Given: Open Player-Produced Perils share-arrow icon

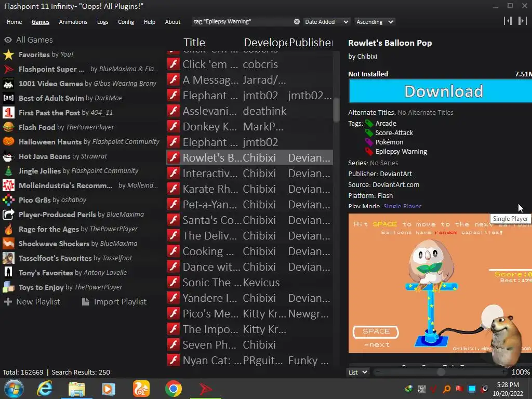Looking at the screenshot, I should click(8, 215).
